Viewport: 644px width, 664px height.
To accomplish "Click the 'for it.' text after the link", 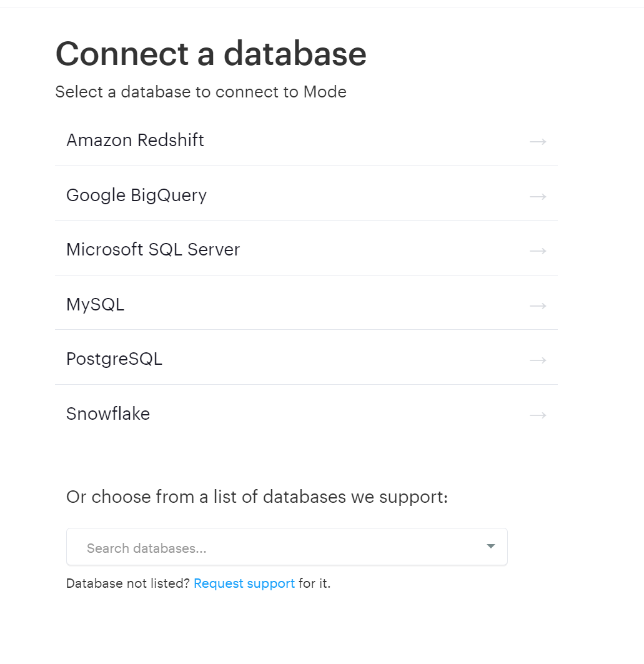I will 314,583.
